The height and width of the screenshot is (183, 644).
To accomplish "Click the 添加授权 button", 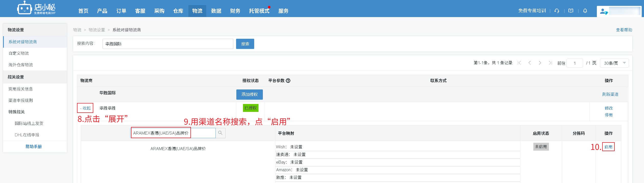I will (249, 95).
